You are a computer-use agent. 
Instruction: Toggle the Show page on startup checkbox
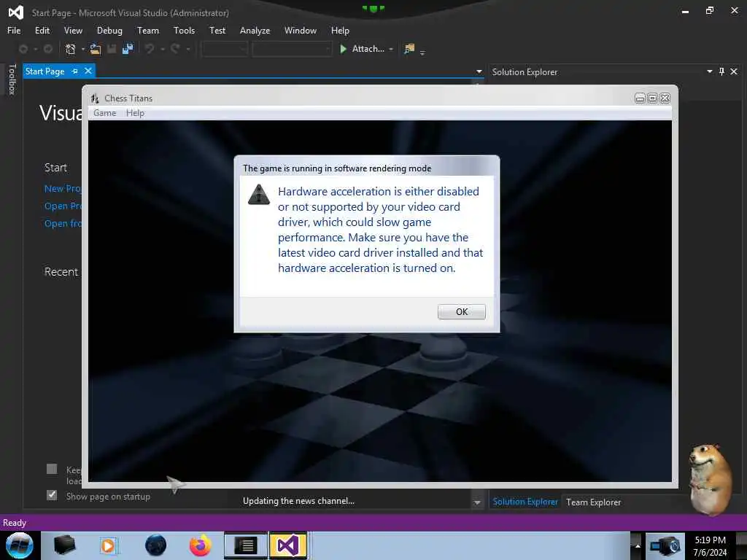pyautogui.click(x=52, y=495)
